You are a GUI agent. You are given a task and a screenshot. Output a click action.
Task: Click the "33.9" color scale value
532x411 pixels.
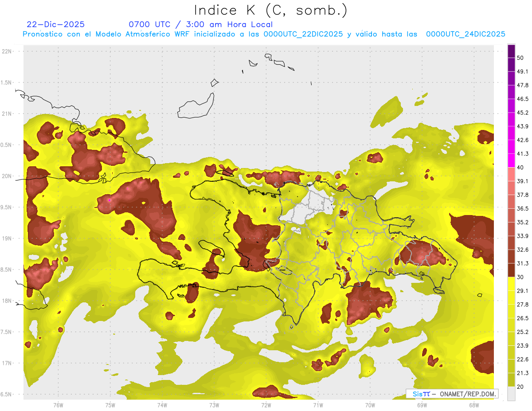coord(523,236)
